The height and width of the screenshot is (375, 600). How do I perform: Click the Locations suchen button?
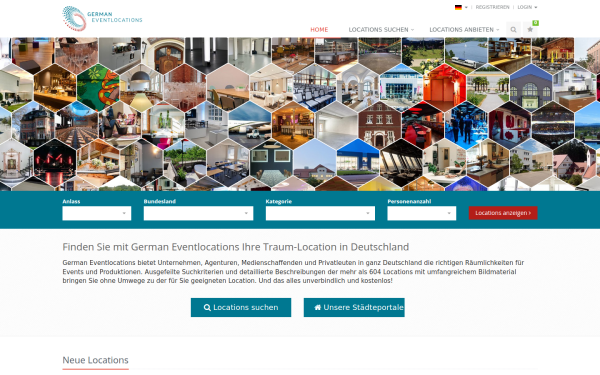point(241,307)
